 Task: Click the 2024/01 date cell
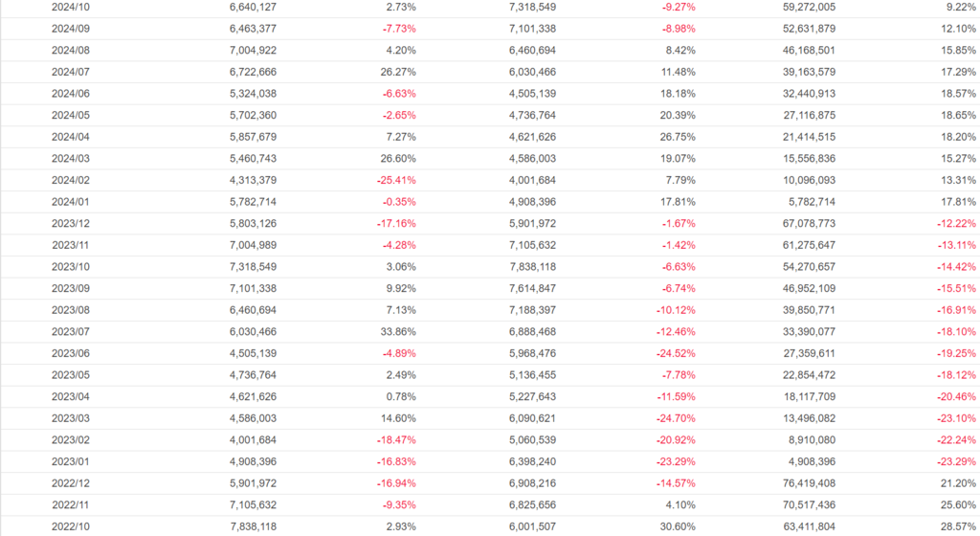click(69, 202)
